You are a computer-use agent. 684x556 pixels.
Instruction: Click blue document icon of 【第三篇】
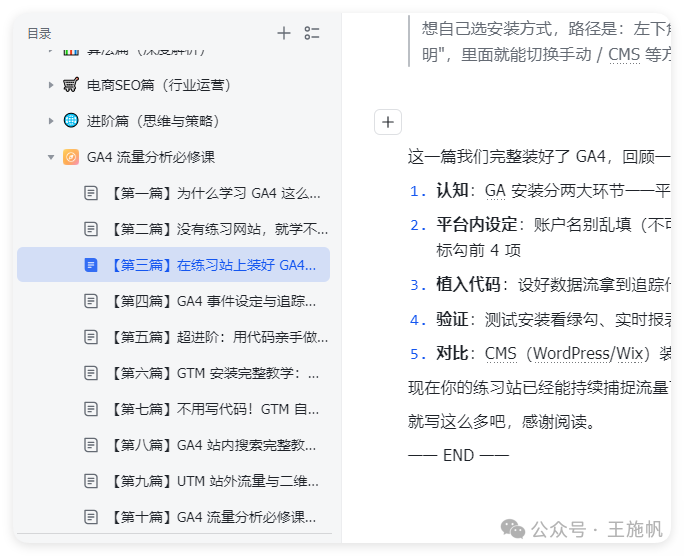click(91, 265)
